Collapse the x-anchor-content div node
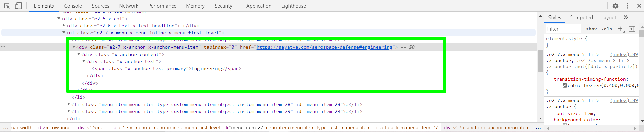Image resolution: width=644 pixels, height=132 pixels. coord(79,54)
